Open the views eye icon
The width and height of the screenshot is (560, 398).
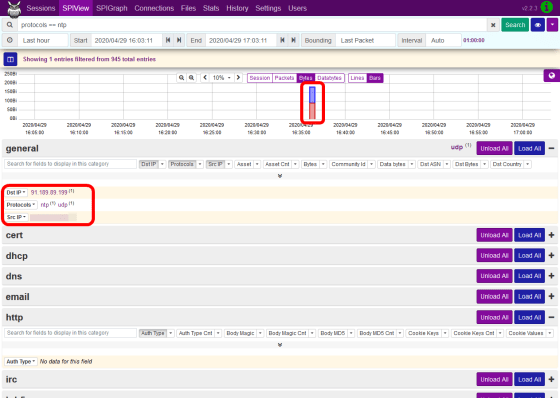(x=538, y=25)
